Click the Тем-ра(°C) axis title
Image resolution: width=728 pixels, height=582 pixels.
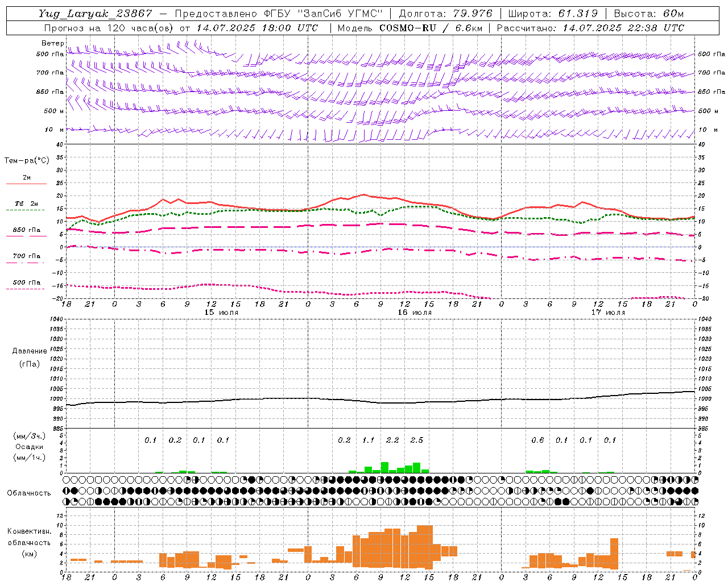[27, 161]
